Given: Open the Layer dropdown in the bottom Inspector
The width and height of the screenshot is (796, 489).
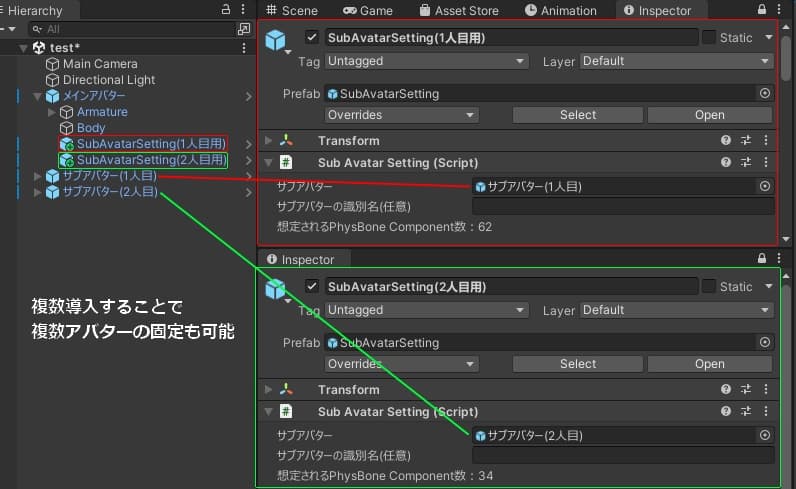Looking at the screenshot, I should coord(677,310).
